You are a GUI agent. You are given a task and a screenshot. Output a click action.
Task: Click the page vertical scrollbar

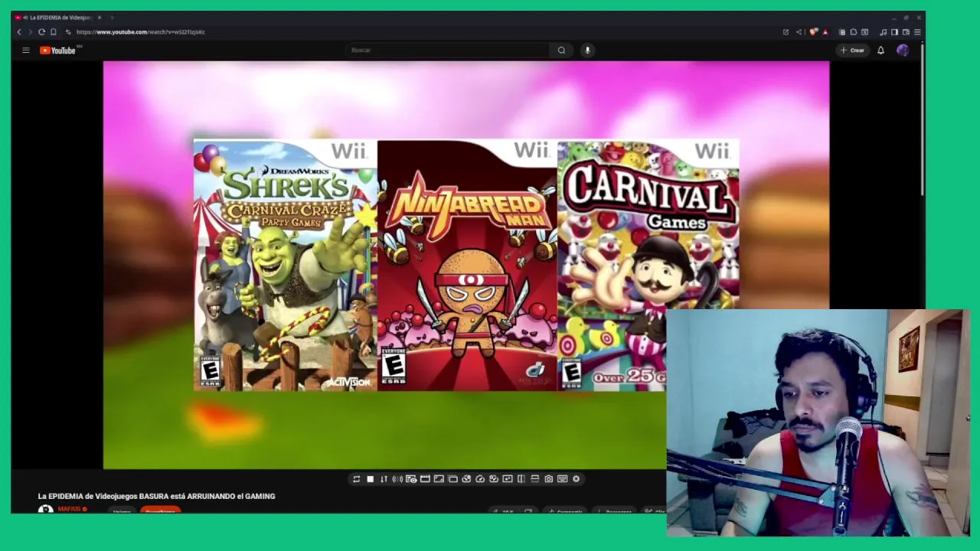923,119
